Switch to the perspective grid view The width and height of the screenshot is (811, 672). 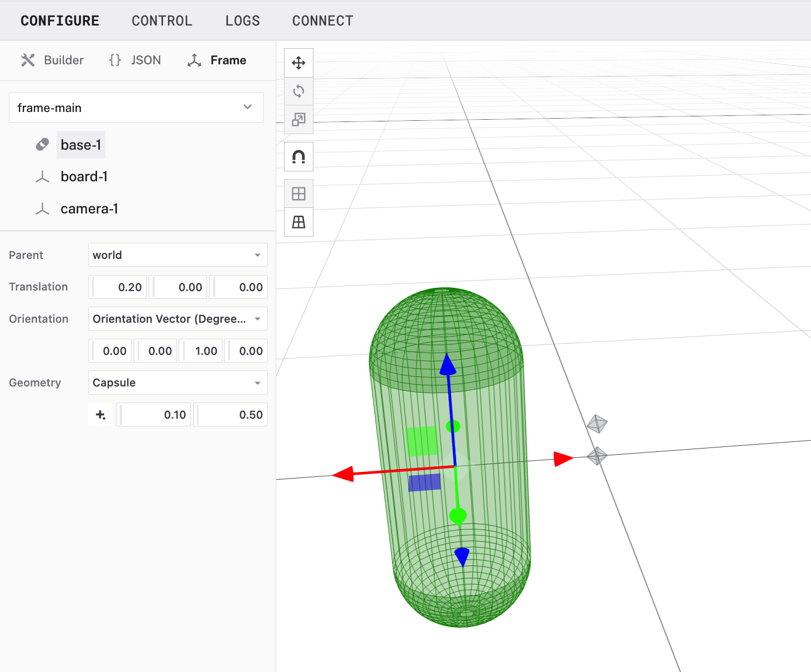pos(298,222)
